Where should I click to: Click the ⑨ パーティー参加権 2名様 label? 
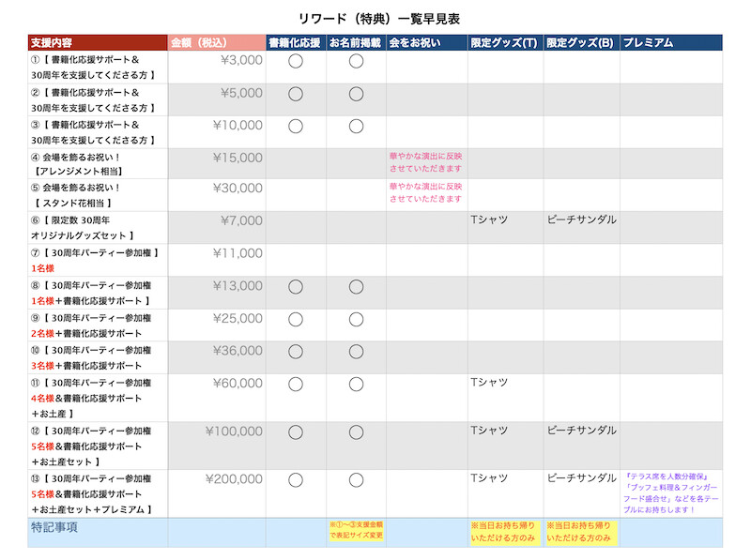[x=91, y=325]
